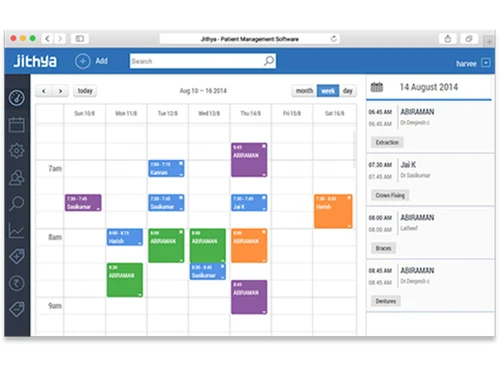
Task: Click the Dentures treatment tag
Action: click(x=386, y=301)
